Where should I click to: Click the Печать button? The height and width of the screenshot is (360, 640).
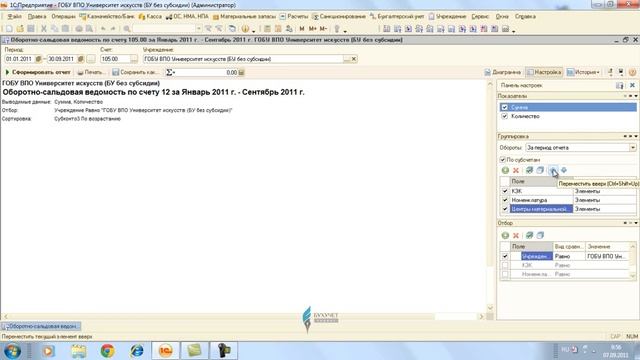pos(90,72)
